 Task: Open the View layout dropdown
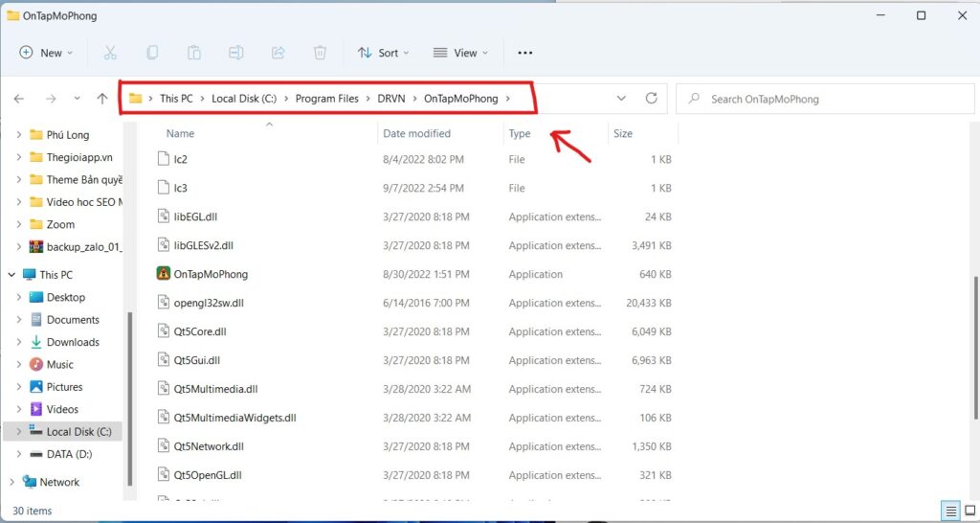pos(460,54)
